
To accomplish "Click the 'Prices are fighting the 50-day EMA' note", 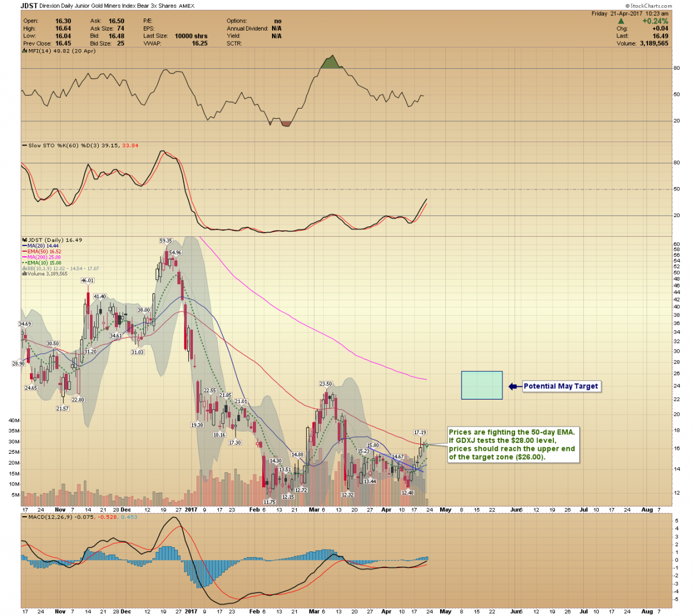I will [x=513, y=445].
